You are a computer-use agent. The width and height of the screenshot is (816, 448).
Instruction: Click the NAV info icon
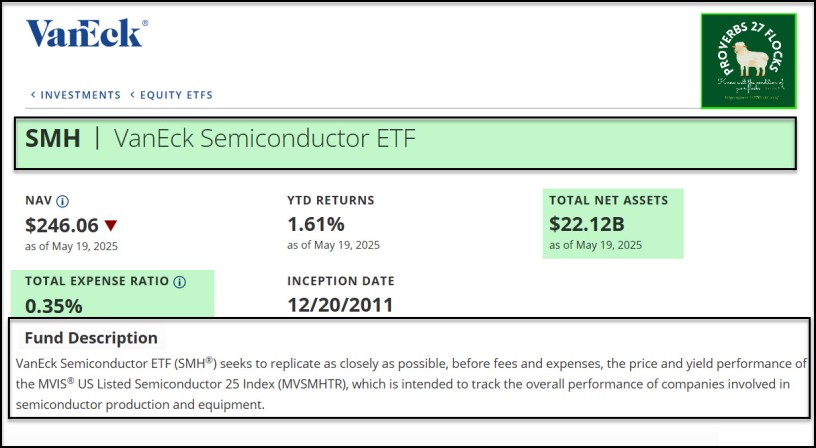pyautogui.click(x=62, y=201)
